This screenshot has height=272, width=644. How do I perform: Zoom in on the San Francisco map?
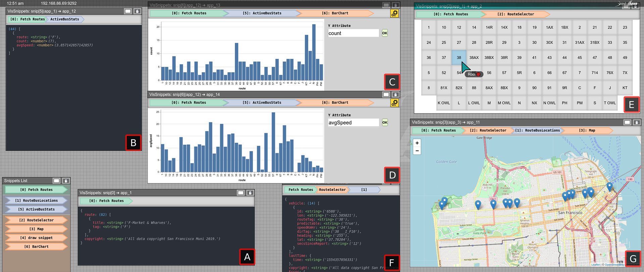click(x=417, y=143)
